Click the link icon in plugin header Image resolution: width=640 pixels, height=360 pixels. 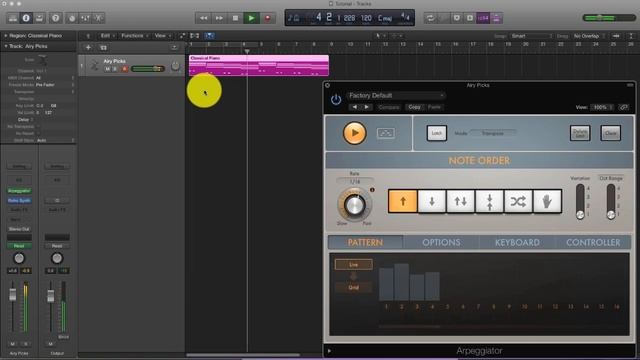pyautogui.click(x=624, y=107)
